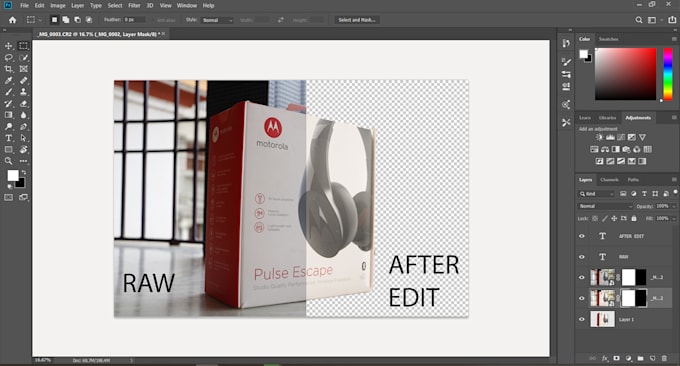The width and height of the screenshot is (680, 366).
Task: Enable the type layers filter
Action: 644,193
